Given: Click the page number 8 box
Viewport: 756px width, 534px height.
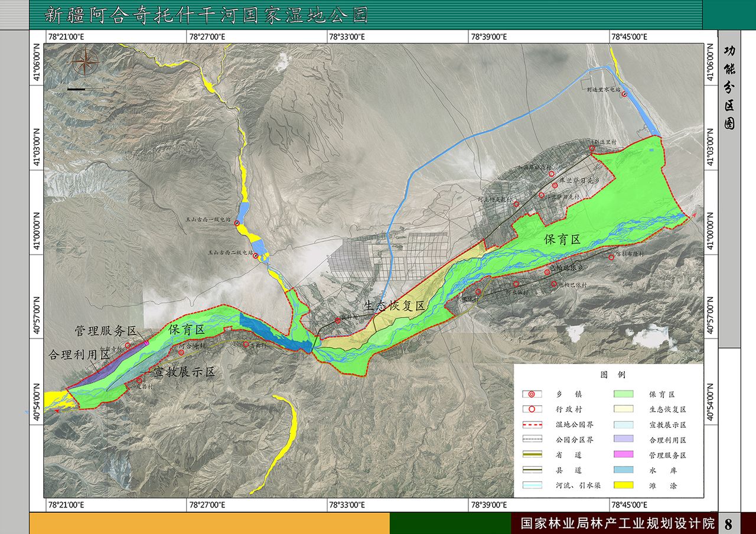Looking at the screenshot, I should pyautogui.click(x=728, y=523).
